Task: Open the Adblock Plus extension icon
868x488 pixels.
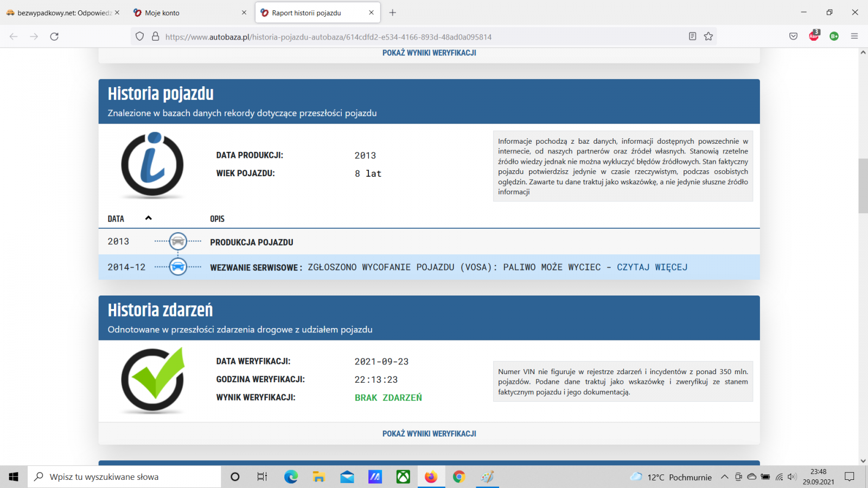Action: tap(814, 36)
